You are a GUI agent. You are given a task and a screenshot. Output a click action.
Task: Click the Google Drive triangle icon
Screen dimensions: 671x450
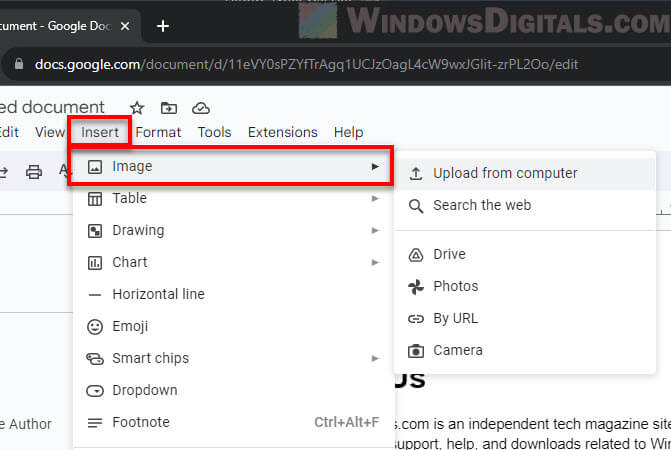tap(416, 255)
